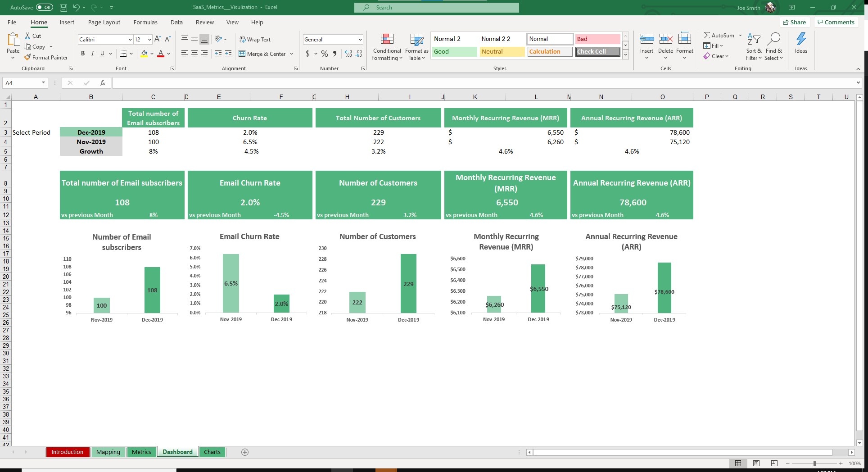
Task: Switch to Page Layout view
Action: (756, 463)
